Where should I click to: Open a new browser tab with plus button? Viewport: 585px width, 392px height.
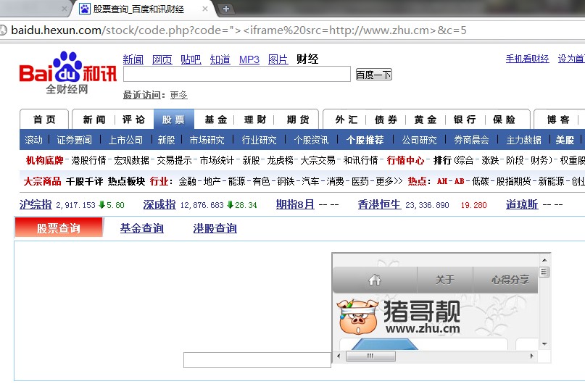pyautogui.click(x=225, y=8)
